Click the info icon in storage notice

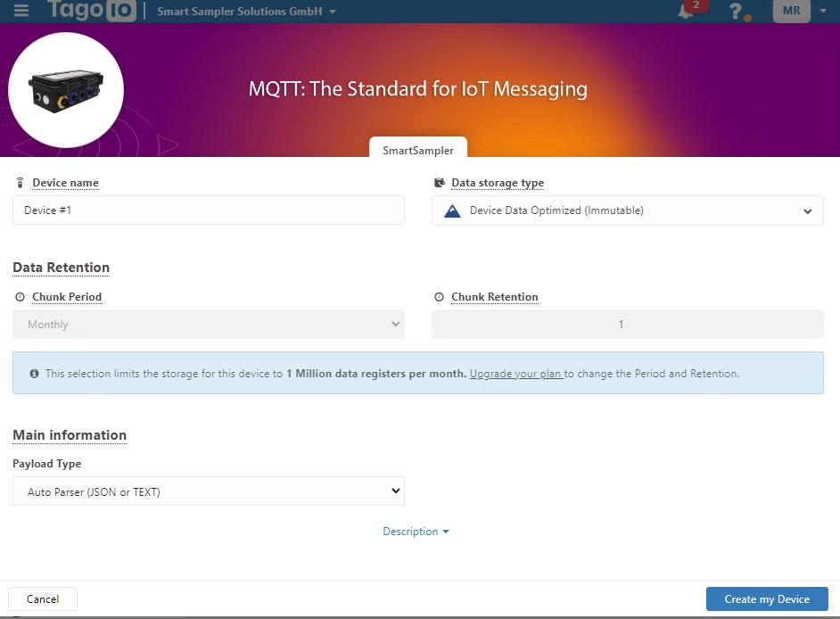click(x=34, y=374)
